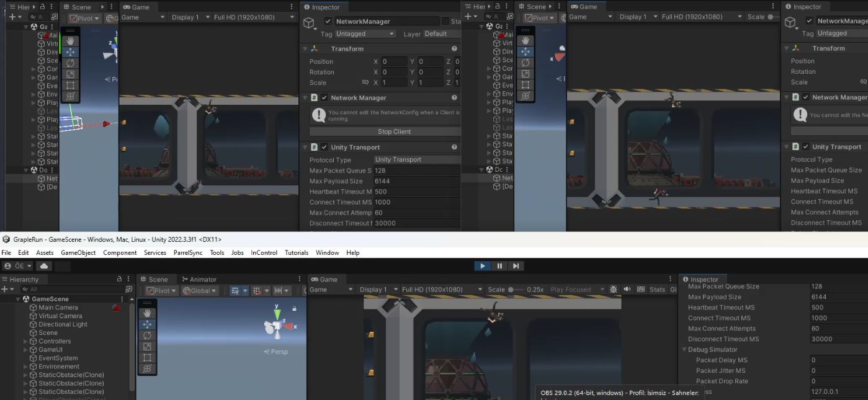The image size is (868, 400).
Task: Toggle Static checkbox in top-left Inspector
Action: [x=444, y=21]
